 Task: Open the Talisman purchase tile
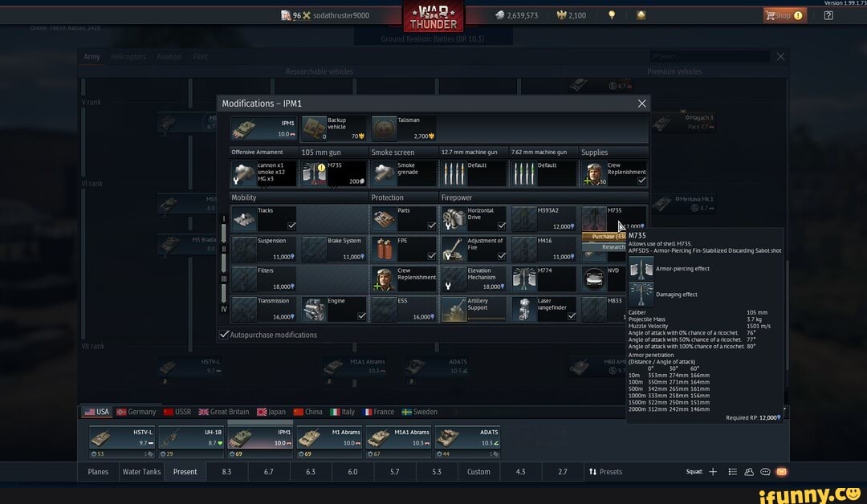click(x=404, y=128)
